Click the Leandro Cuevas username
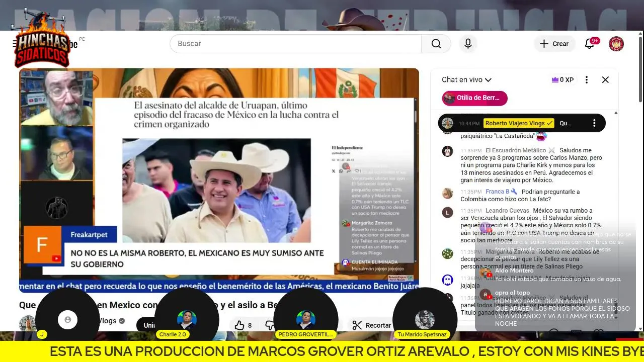The image size is (644, 362). [507, 210]
